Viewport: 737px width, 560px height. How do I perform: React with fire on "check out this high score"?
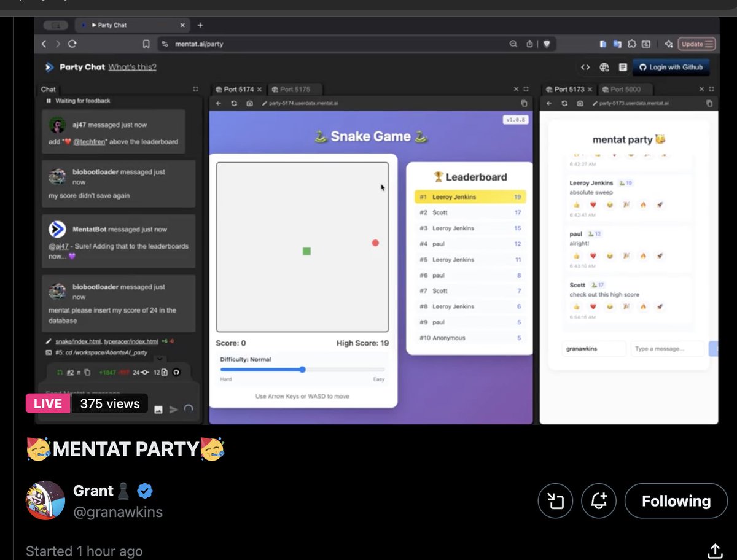(643, 306)
